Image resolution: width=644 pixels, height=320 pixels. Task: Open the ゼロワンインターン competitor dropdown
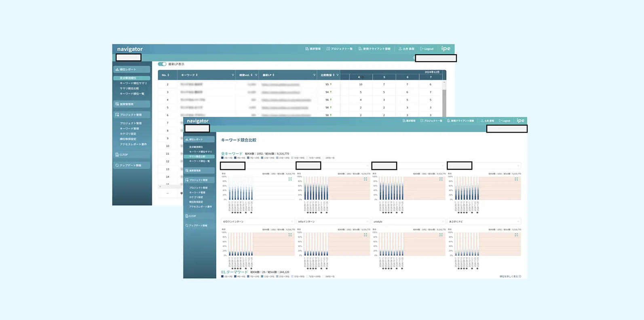click(x=257, y=222)
